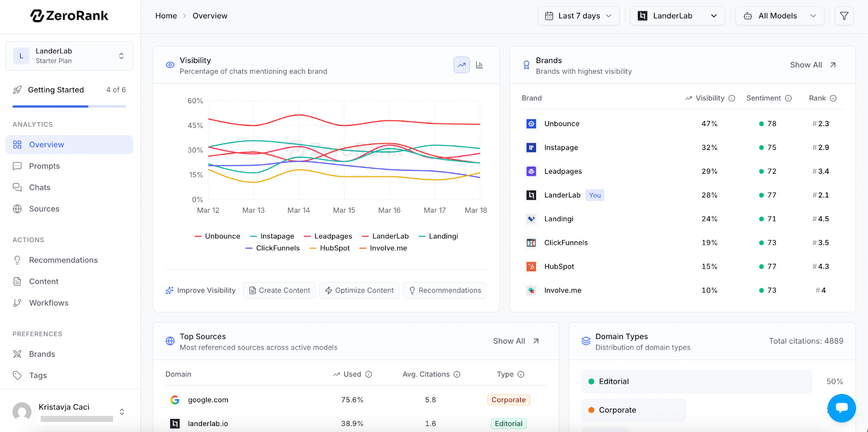Click the Getting Started progress bar
868x432 pixels.
coord(69,106)
